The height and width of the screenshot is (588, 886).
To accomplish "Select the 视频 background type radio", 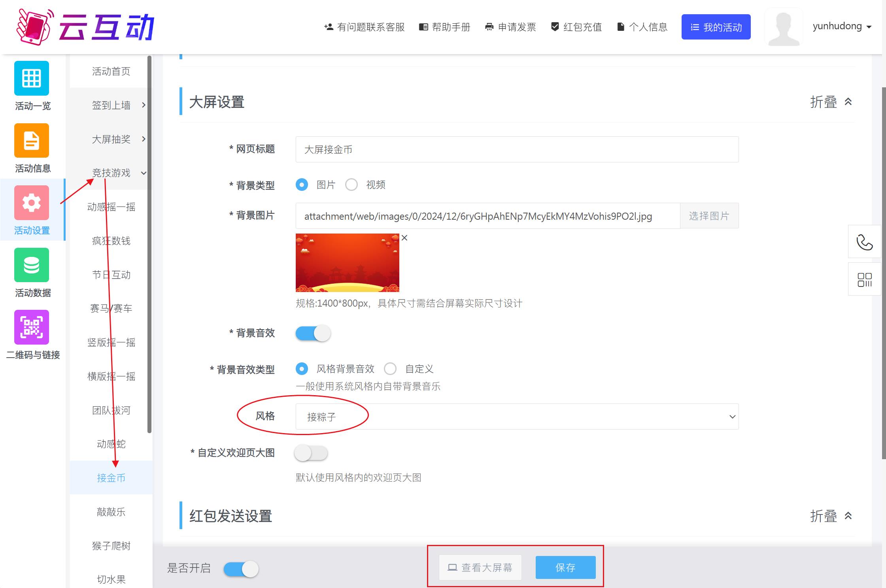I will click(351, 185).
